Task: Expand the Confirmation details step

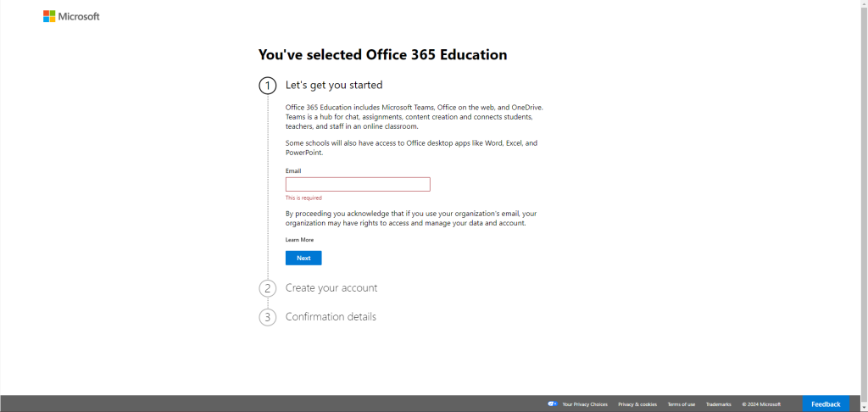Action: pos(331,317)
